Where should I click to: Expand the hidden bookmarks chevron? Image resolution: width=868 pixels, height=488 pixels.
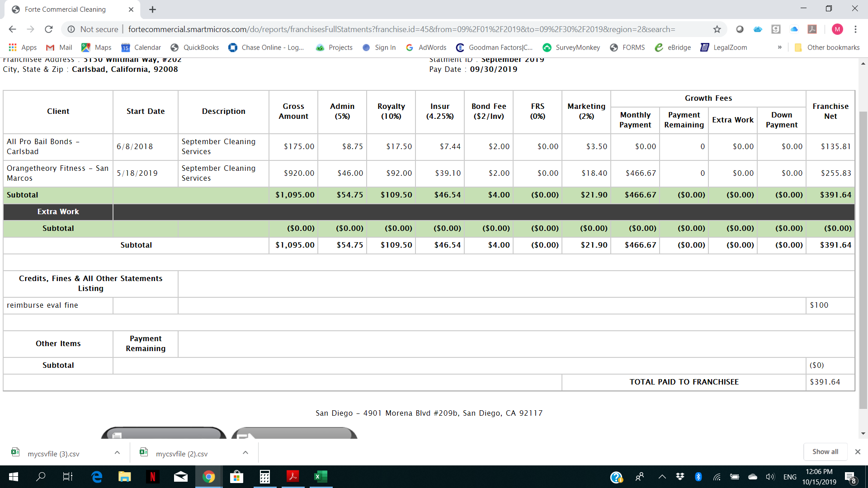click(x=780, y=47)
